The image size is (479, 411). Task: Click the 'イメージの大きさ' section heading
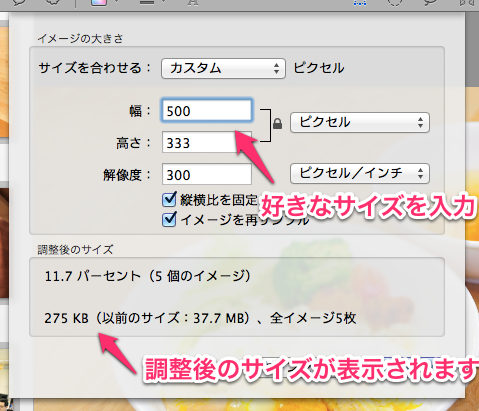pyautogui.click(x=80, y=39)
